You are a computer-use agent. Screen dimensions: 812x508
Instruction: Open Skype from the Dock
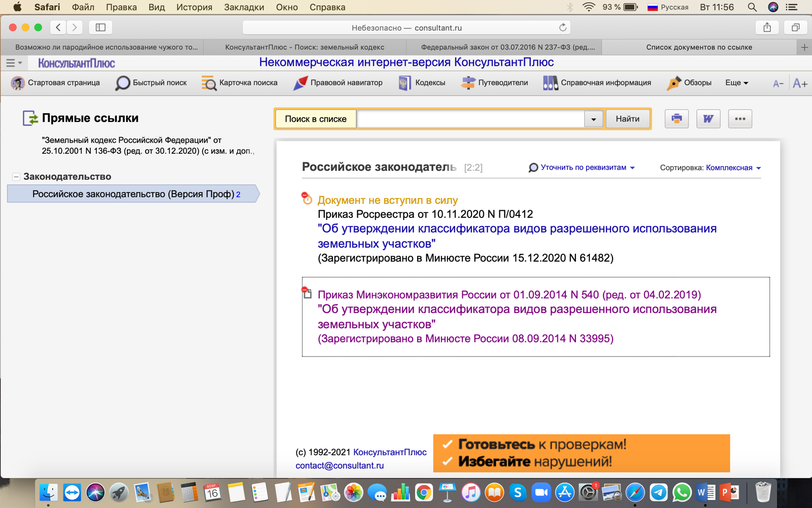click(518, 492)
